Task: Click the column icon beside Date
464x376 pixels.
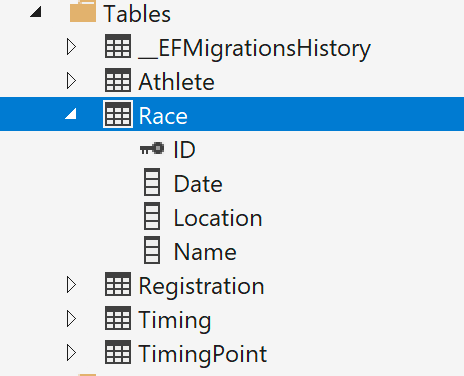Action: pyautogui.click(x=152, y=182)
